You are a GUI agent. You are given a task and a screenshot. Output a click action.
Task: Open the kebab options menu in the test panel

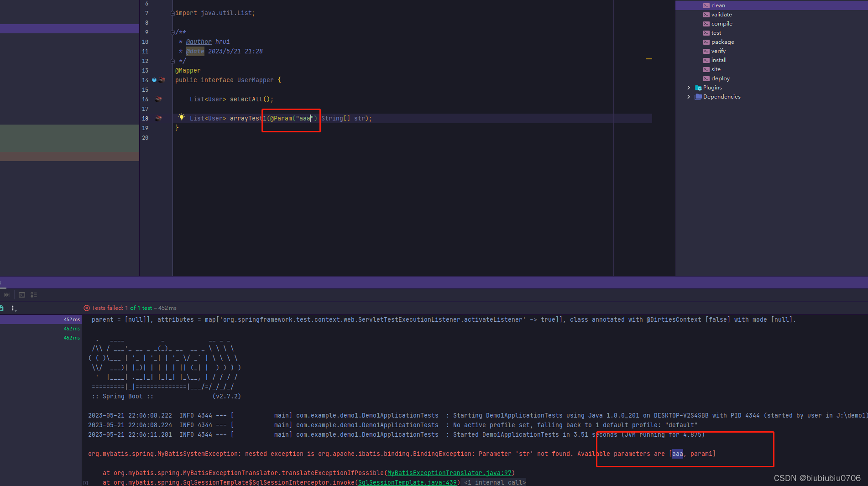tap(14, 308)
